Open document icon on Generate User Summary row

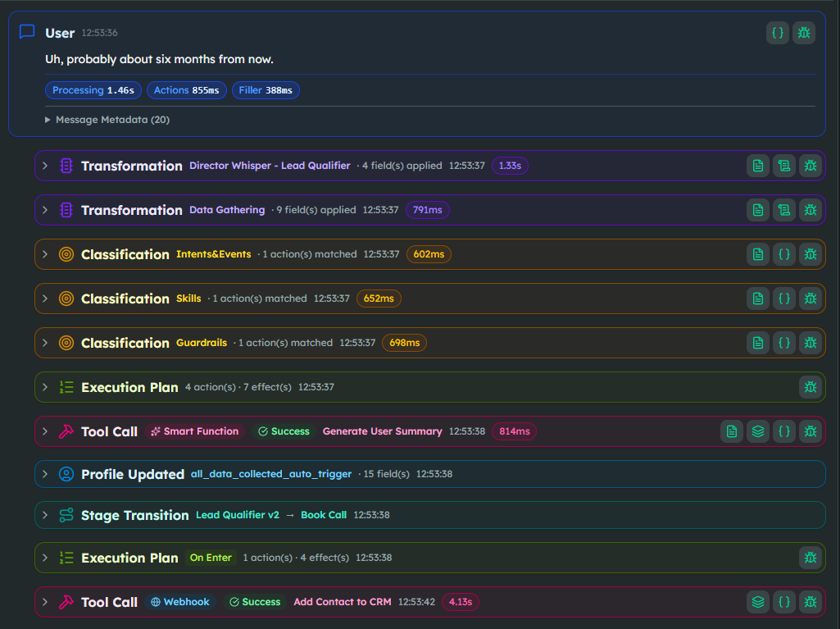[731, 431]
